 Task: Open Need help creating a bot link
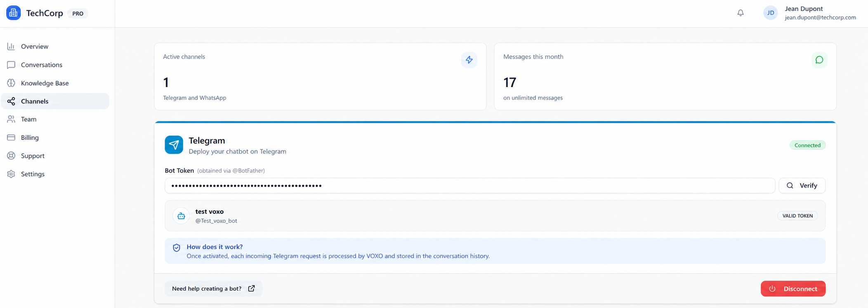click(213, 289)
